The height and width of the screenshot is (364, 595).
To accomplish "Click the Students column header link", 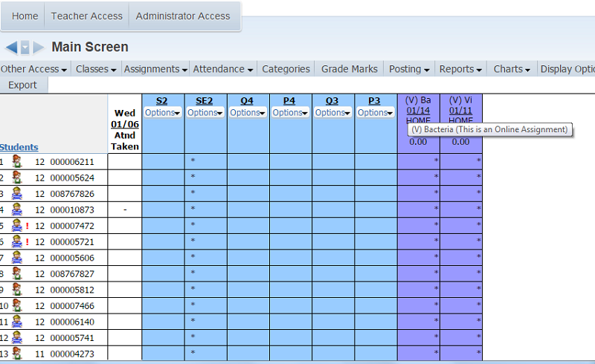I will click(x=19, y=147).
